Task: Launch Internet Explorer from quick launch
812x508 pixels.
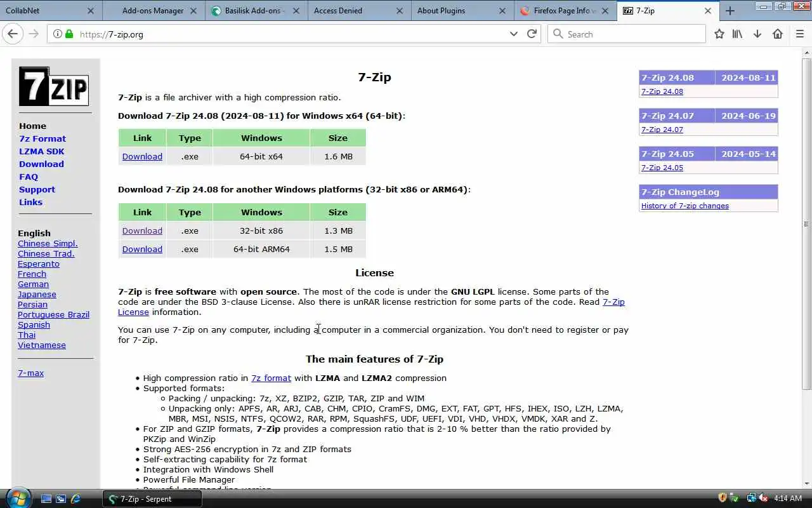Action: pyautogui.click(x=75, y=499)
